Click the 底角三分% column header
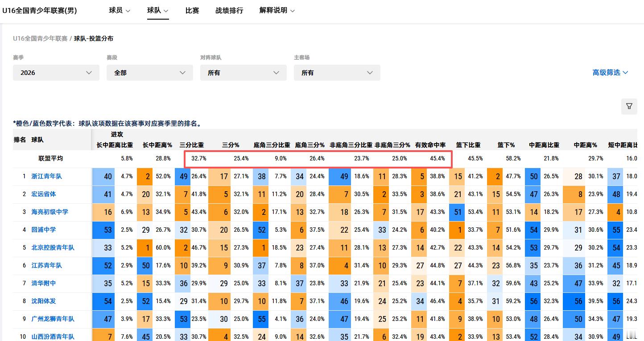 [310, 145]
